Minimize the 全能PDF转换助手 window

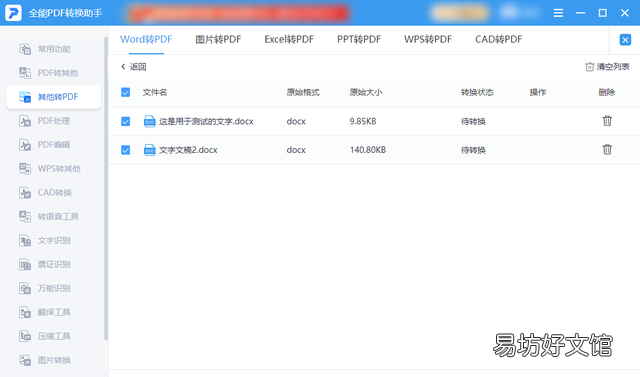coord(580,13)
